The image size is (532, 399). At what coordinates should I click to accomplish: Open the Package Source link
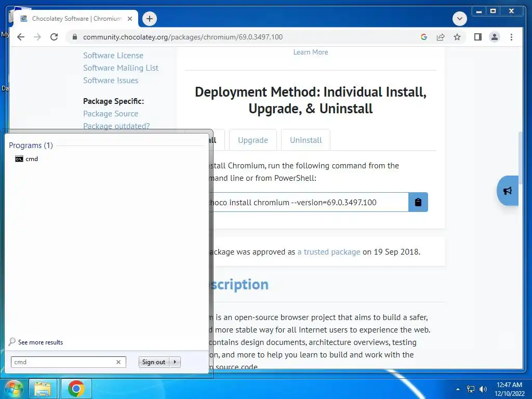tap(111, 114)
